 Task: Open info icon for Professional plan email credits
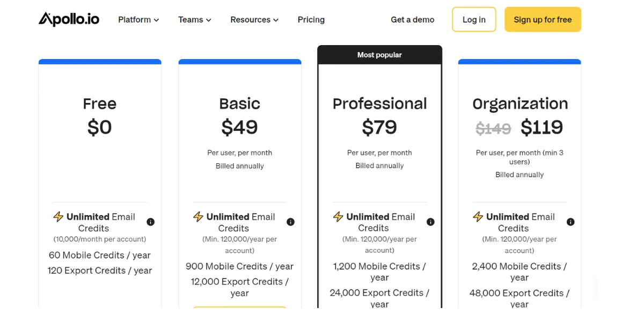(x=430, y=222)
